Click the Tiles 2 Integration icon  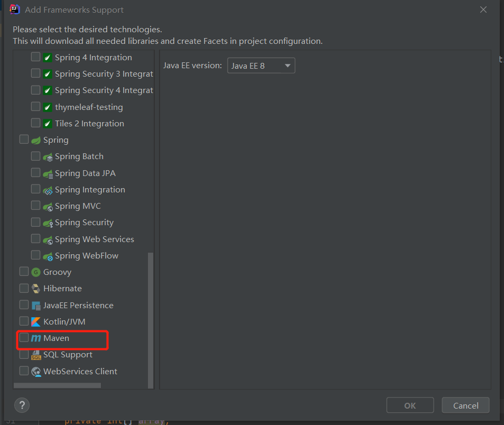pos(48,124)
